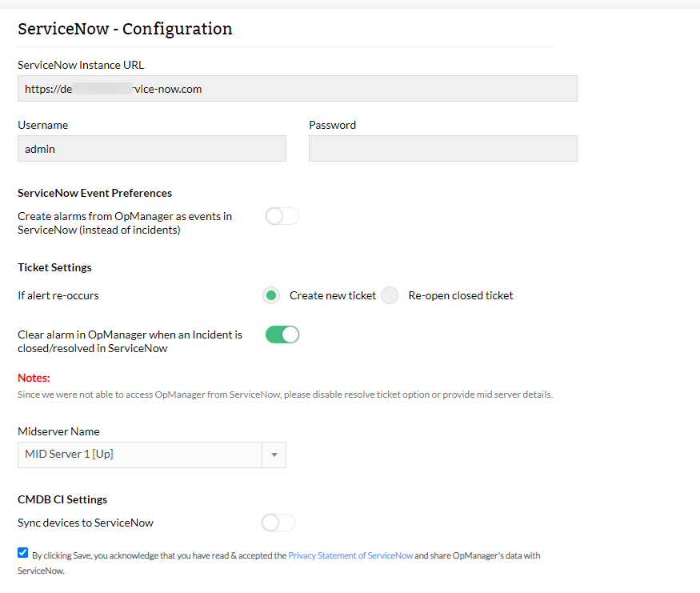Uncheck the Save acknowledgement checkbox
This screenshot has width=700, height=593.
[x=22, y=553]
